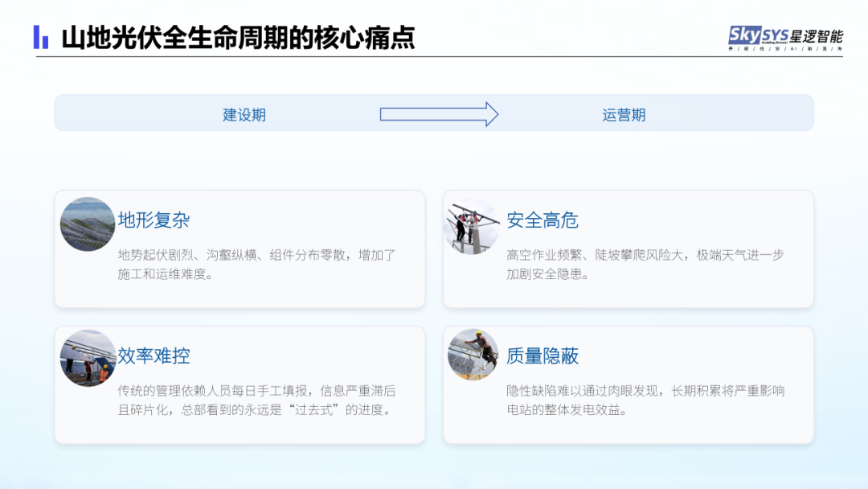Click the small tagline under the SkySYS logo

click(785, 49)
